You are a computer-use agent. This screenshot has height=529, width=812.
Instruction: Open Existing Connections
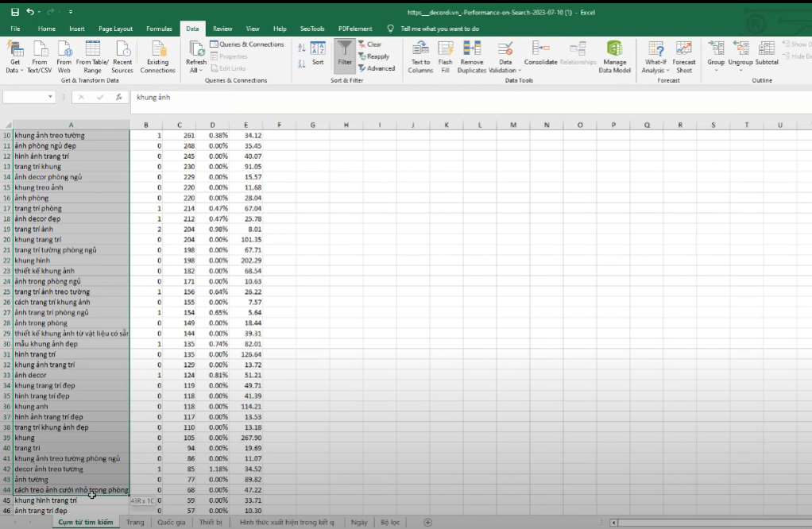157,57
